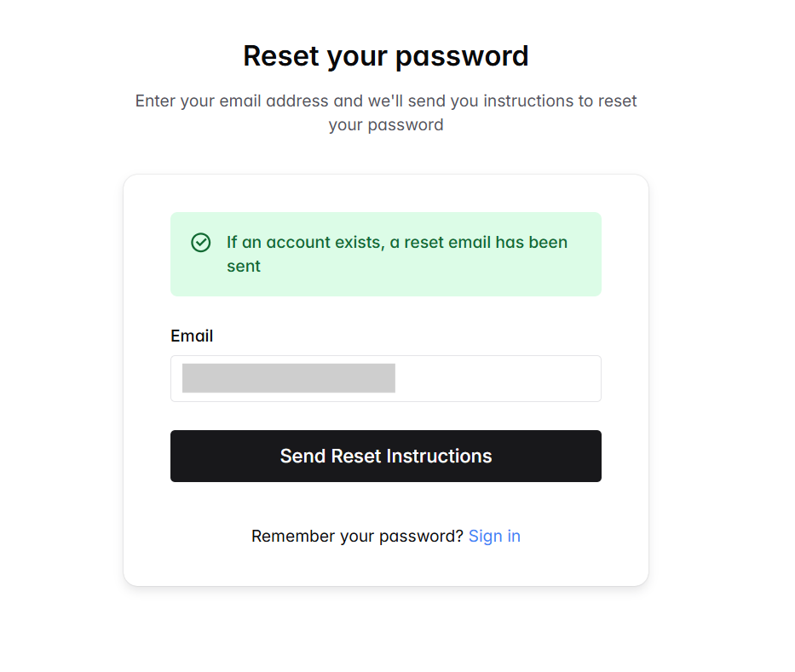
Task: Click the Reset your password heading
Action: [386, 55]
